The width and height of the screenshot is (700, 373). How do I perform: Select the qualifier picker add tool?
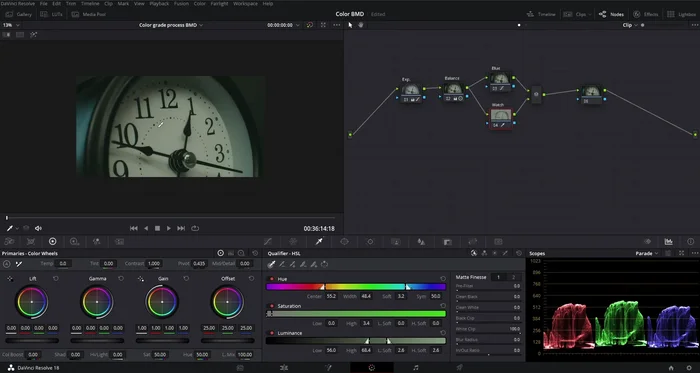click(x=292, y=264)
